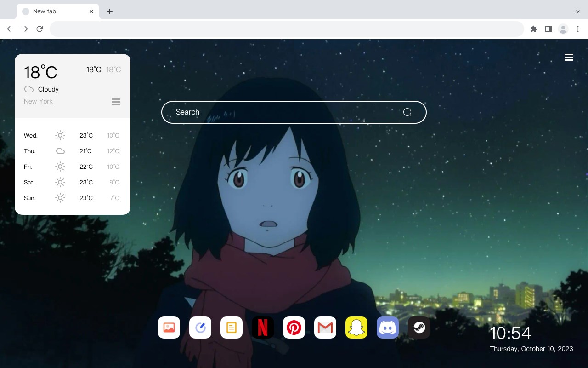
Task: Click the sun icon for Wednesday
Action: coord(60,135)
